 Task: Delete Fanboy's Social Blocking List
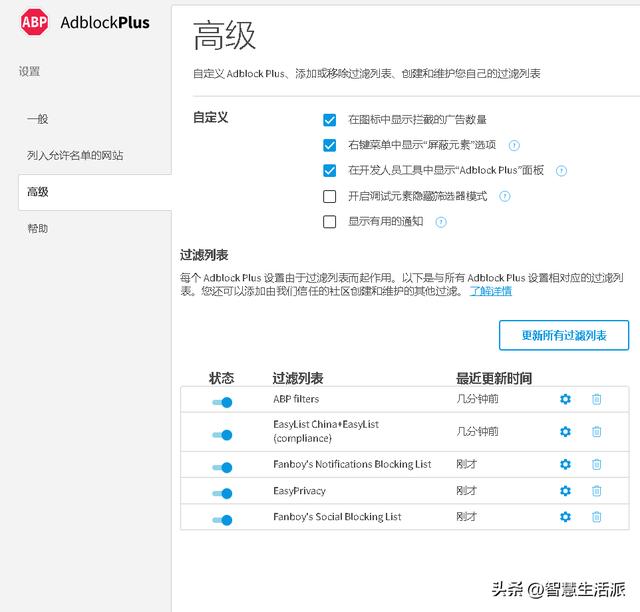click(597, 517)
